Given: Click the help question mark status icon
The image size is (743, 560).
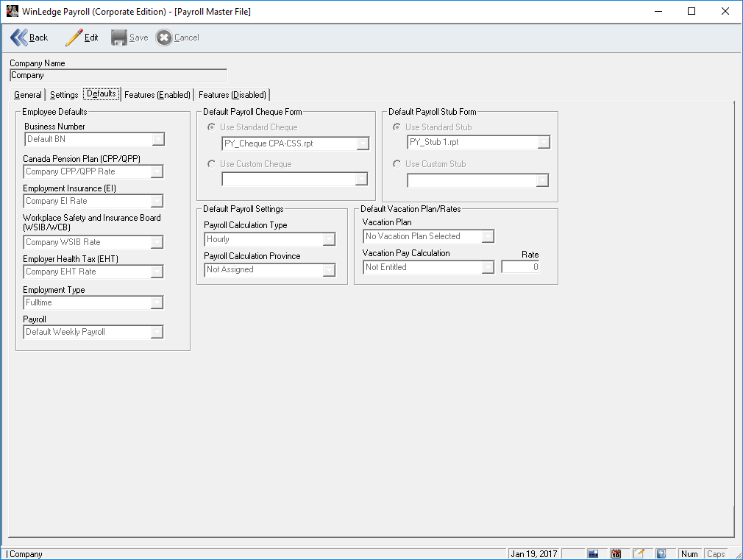Looking at the screenshot, I should click(x=661, y=553).
